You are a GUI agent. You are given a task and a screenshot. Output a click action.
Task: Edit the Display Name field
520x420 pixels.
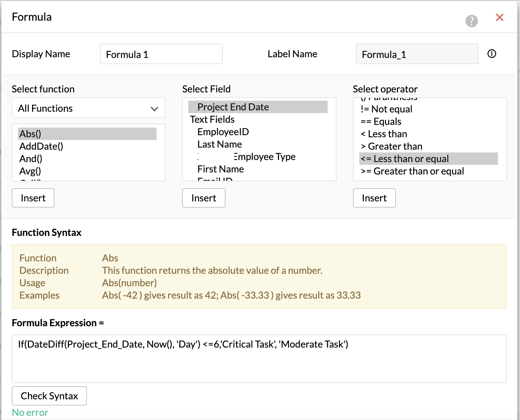point(161,54)
